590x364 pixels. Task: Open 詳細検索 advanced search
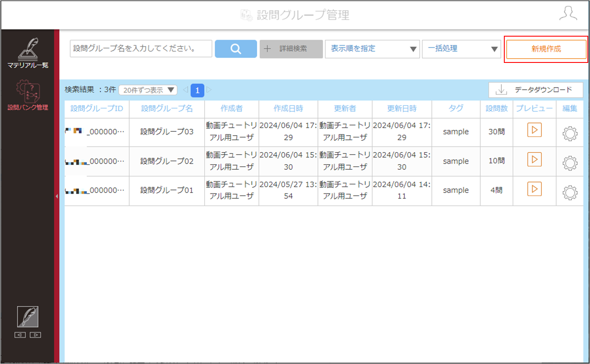click(x=291, y=49)
